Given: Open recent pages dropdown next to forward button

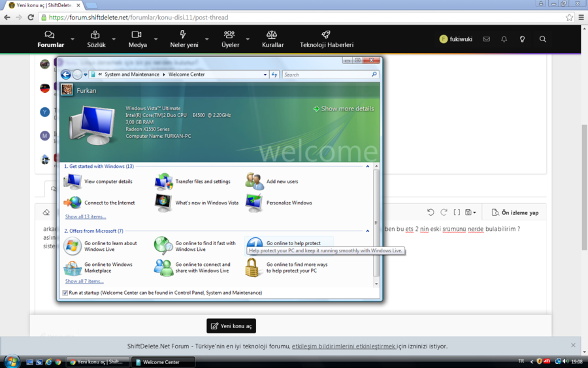Looking at the screenshot, I should tap(86, 75).
